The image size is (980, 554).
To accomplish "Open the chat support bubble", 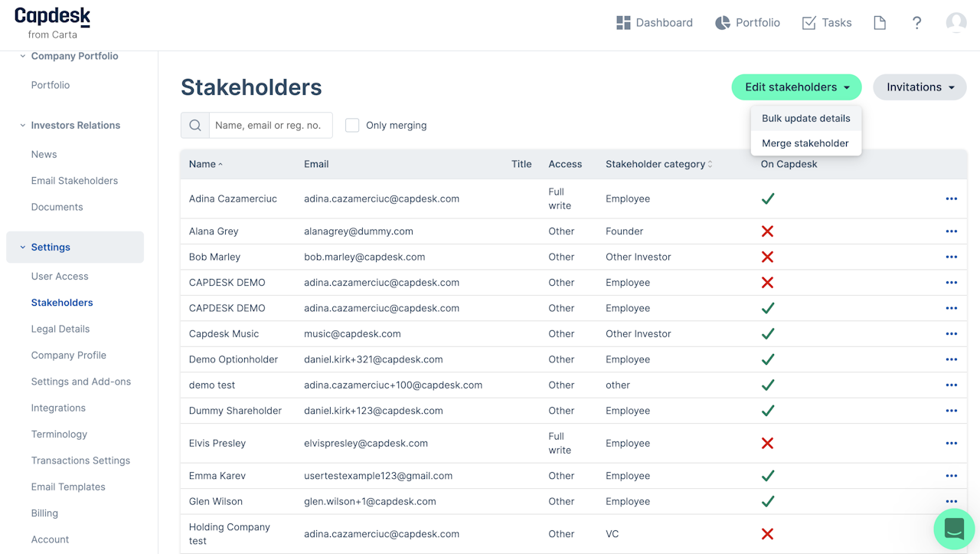I will click(954, 529).
